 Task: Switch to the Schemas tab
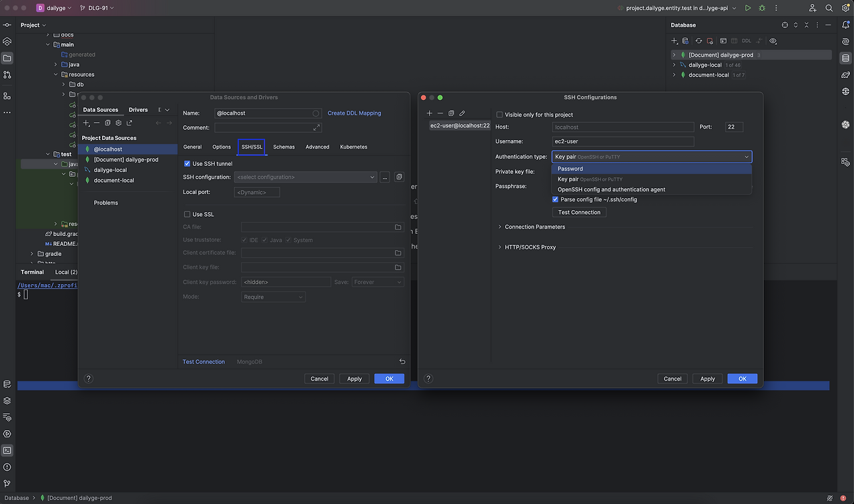point(284,147)
